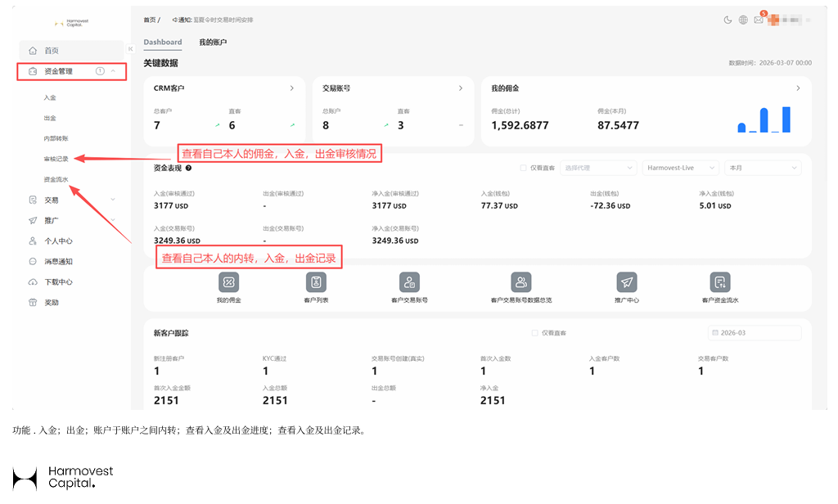This screenshot has height=504, width=838.
Task: Click the 客户列表 shortcut icon
Action: tap(316, 282)
